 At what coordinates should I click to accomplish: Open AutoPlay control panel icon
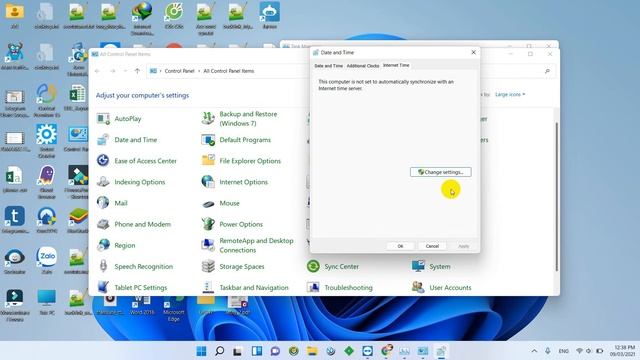tap(103, 119)
